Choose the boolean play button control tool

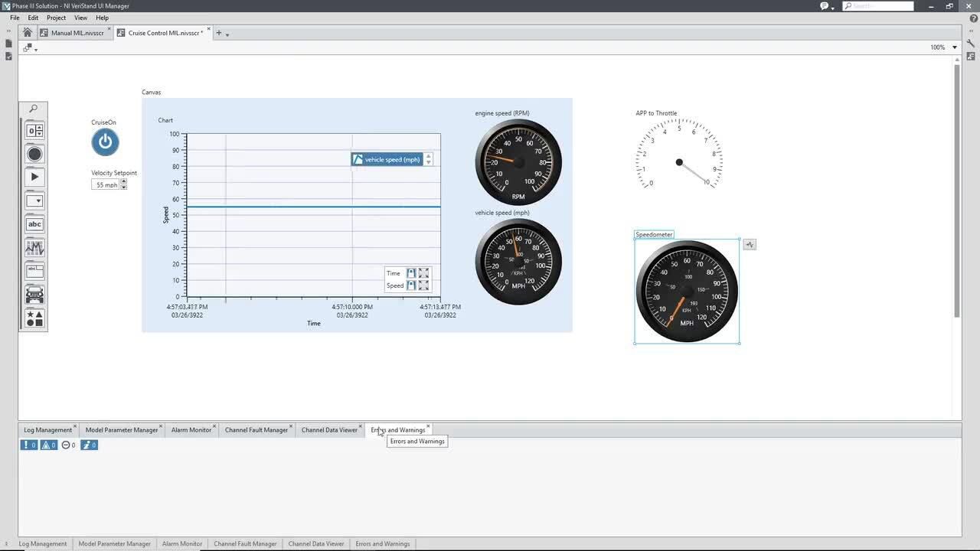tap(34, 177)
